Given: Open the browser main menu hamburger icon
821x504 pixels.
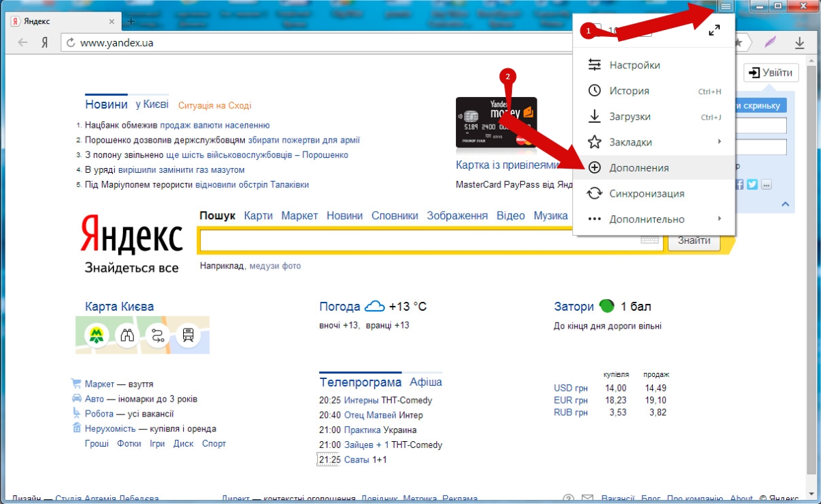Looking at the screenshot, I should pos(725,6).
